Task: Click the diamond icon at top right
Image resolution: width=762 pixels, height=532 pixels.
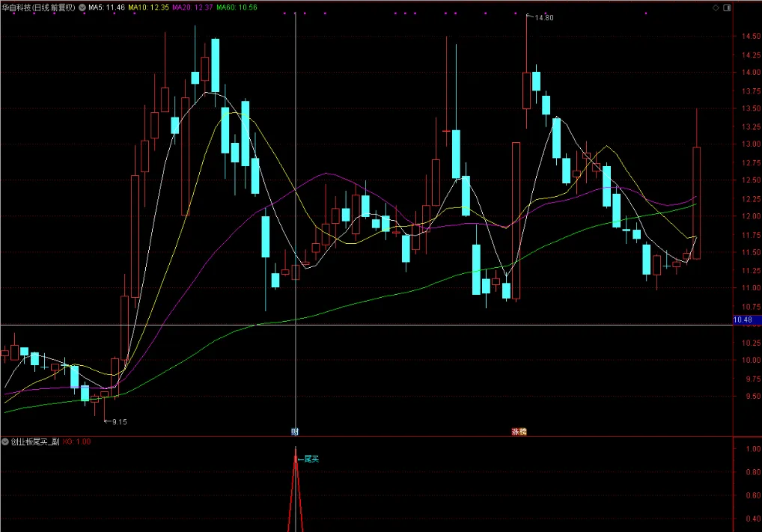Action: point(716,7)
